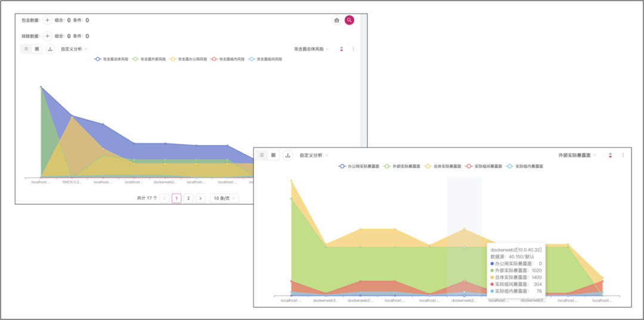Image resolution: width=644 pixels, height=320 pixels.
Task: Toggle the 实际组间暴露面 legend series
Action: (x=483, y=167)
